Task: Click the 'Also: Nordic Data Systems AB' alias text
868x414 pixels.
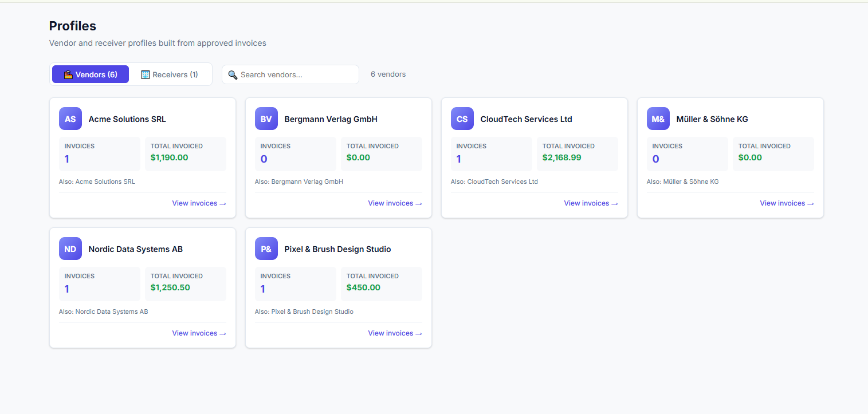Action: [104, 312]
